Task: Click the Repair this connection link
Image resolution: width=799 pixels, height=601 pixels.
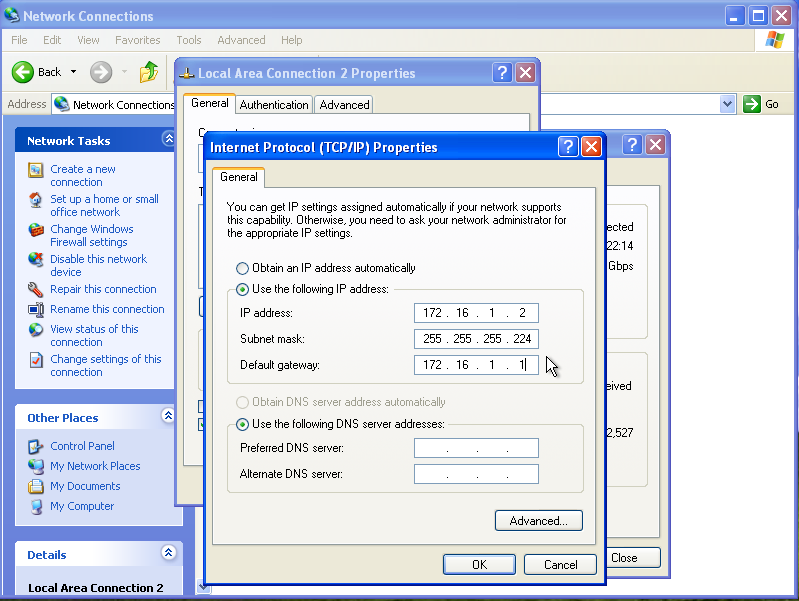Action: [103, 289]
